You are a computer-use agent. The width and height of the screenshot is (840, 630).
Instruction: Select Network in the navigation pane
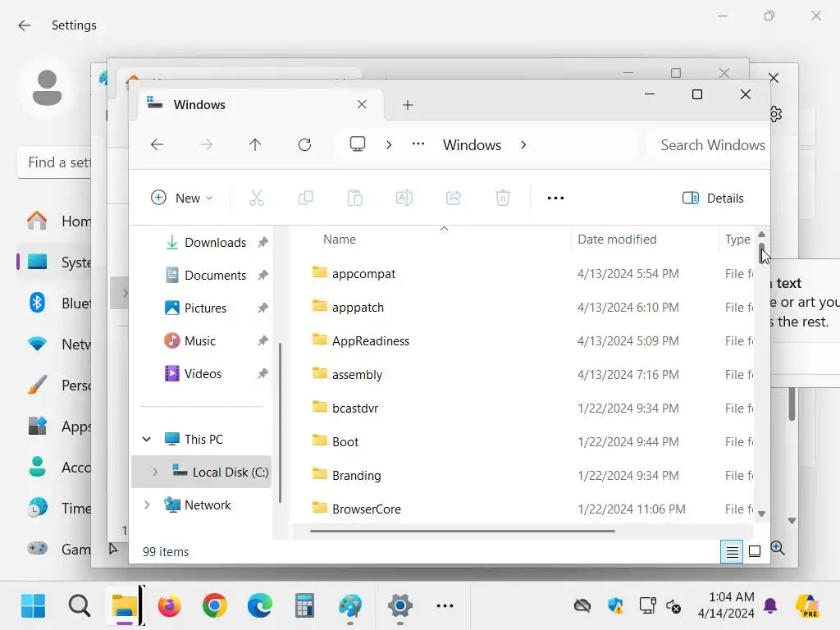208,504
